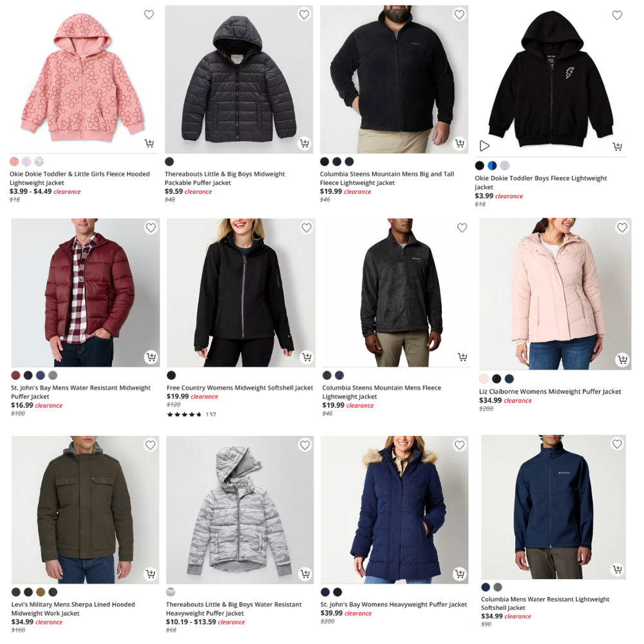
Task: Save Free Country softshell jacket to favorites
Action: tap(307, 227)
